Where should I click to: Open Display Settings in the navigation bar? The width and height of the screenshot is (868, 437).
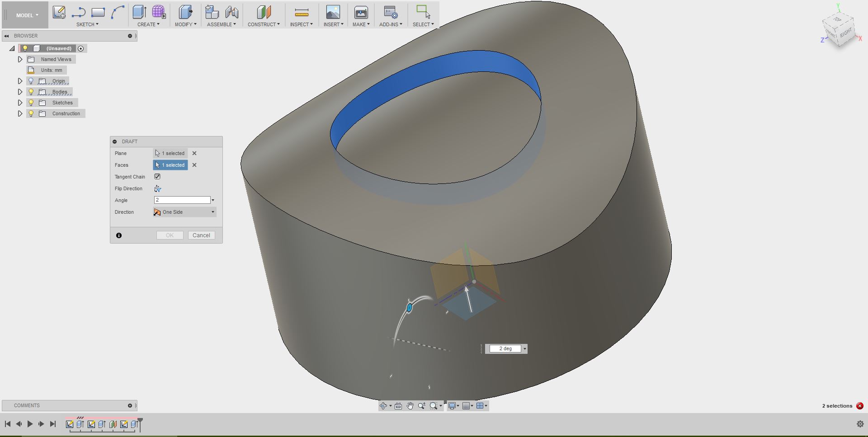click(453, 405)
